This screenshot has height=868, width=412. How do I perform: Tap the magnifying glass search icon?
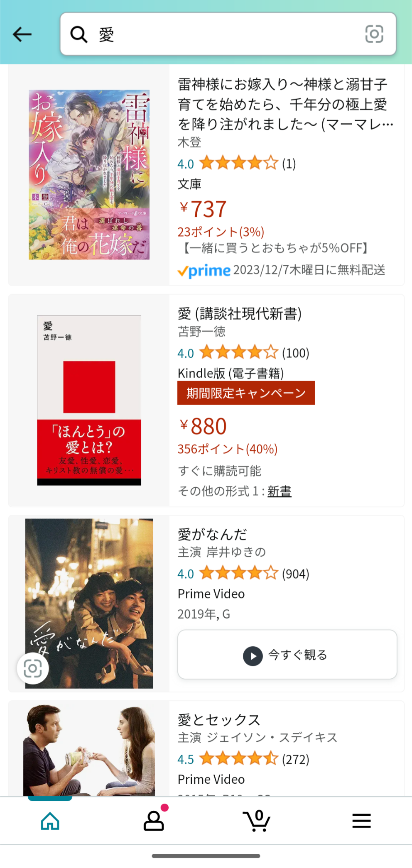[78, 34]
